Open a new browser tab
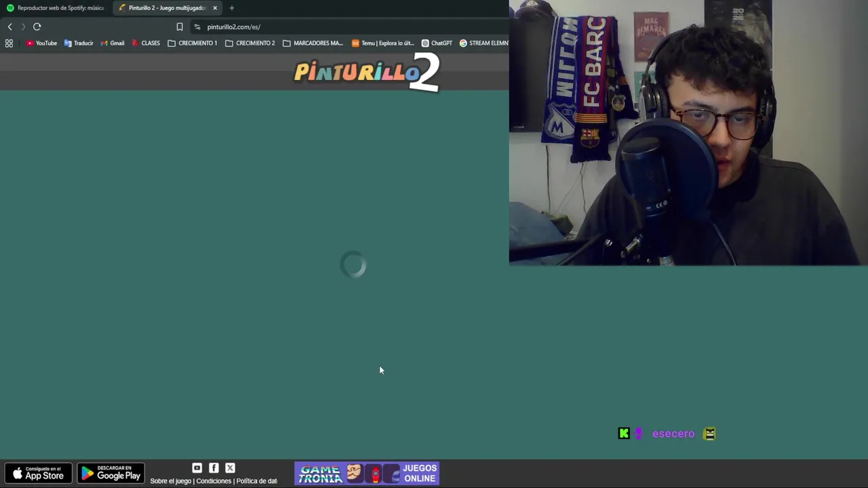Screen dimensions: 868x488 coord(232,8)
